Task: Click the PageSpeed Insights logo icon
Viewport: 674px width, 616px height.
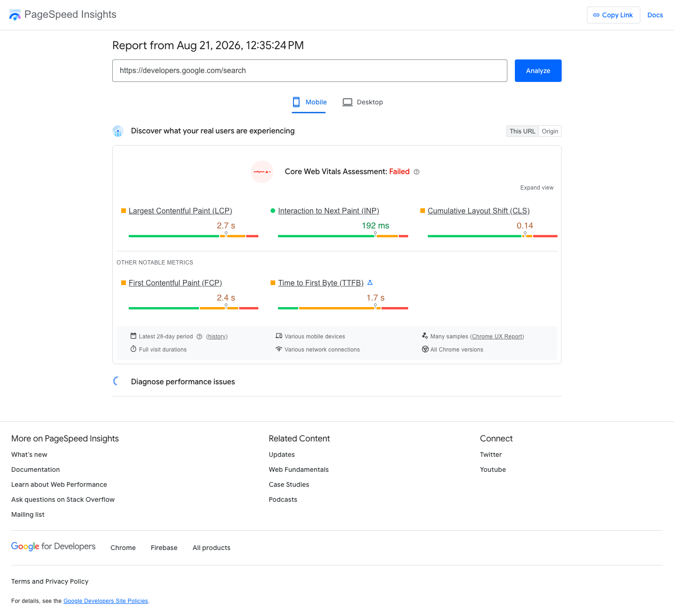Action: [x=15, y=15]
